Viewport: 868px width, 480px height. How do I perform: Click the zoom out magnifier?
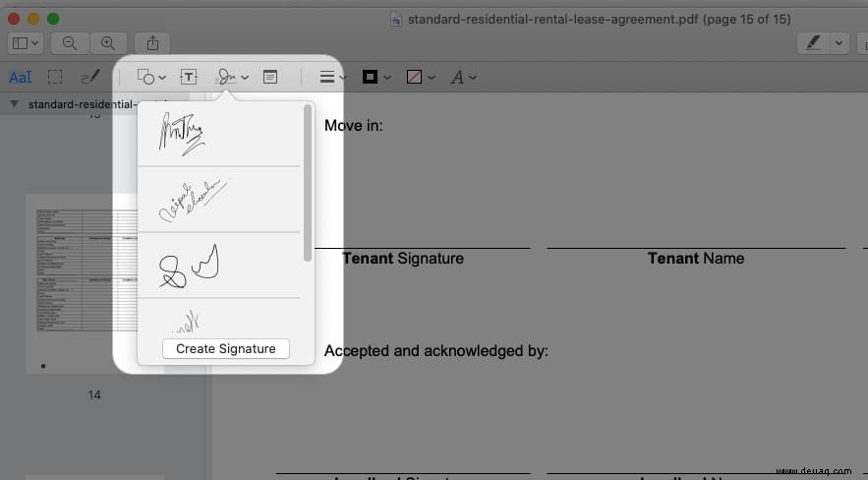tap(70, 43)
